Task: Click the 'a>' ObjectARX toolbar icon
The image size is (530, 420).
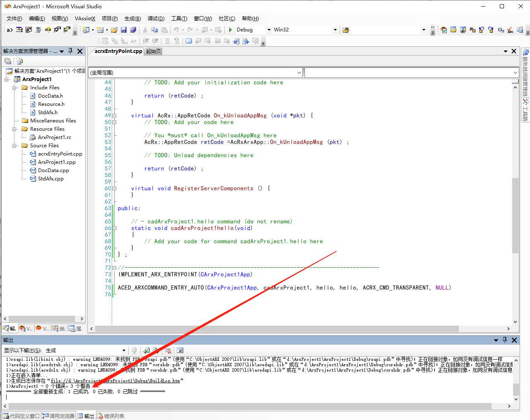Action: [x=10, y=30]
